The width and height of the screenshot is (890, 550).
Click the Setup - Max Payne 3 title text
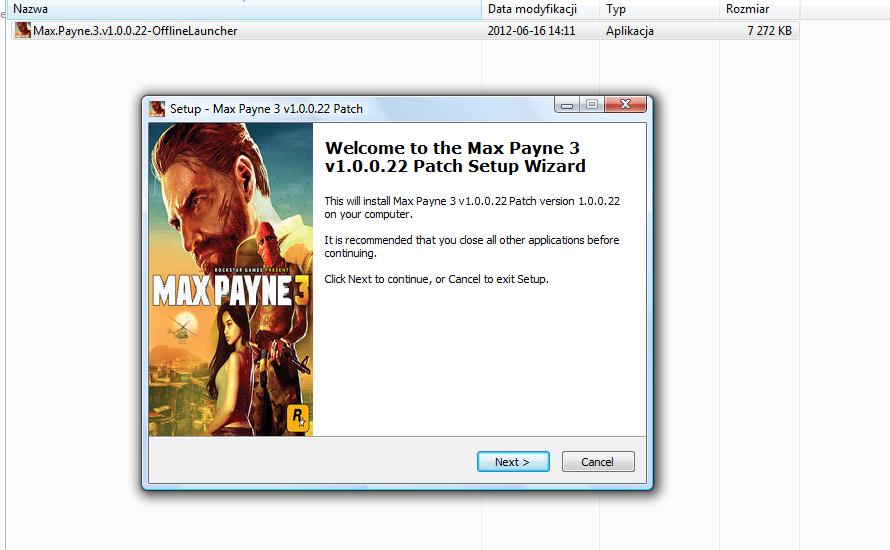pyautogui.click(x=266, y=108)
